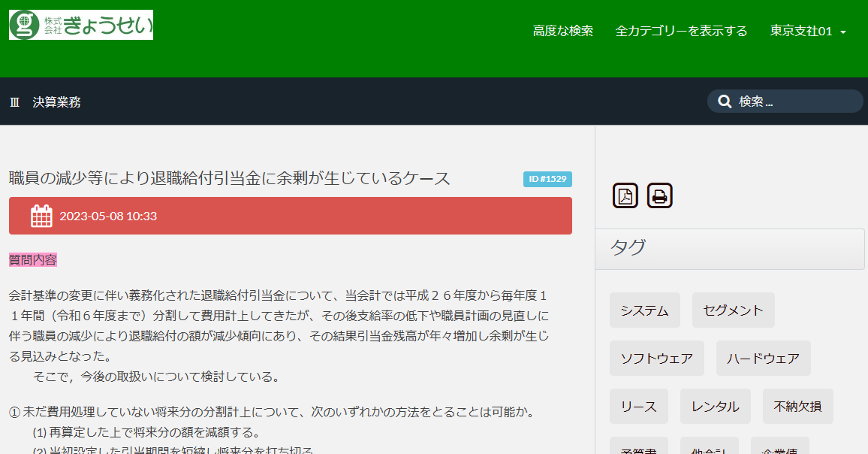
Task: Choose the ソフトウェア tag
Action: click(x=656, y=359)
